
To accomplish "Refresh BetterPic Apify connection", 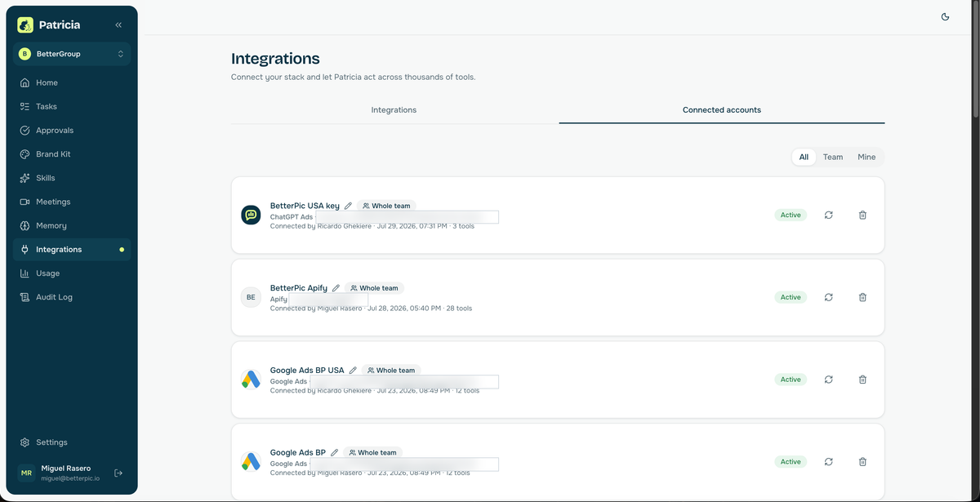I will click(829, 297).
